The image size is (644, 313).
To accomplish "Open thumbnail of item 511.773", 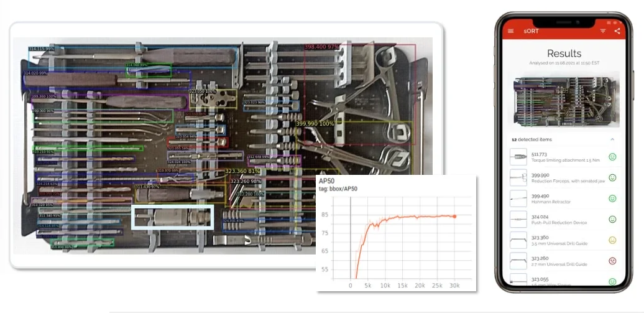I will [518, 157].
